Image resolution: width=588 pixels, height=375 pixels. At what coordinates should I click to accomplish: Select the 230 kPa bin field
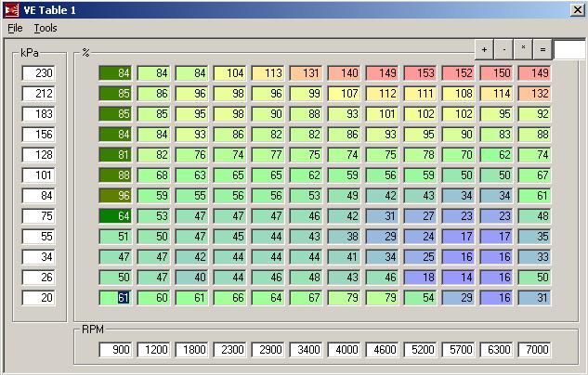tap(39, 73)
